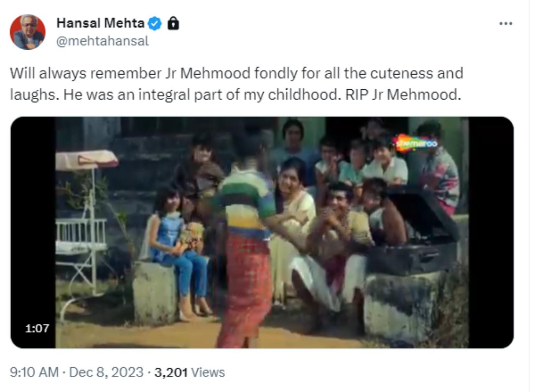Screen dimensions: 535x392
Task: Play the embedded video clip
Action: click(262, 233)
